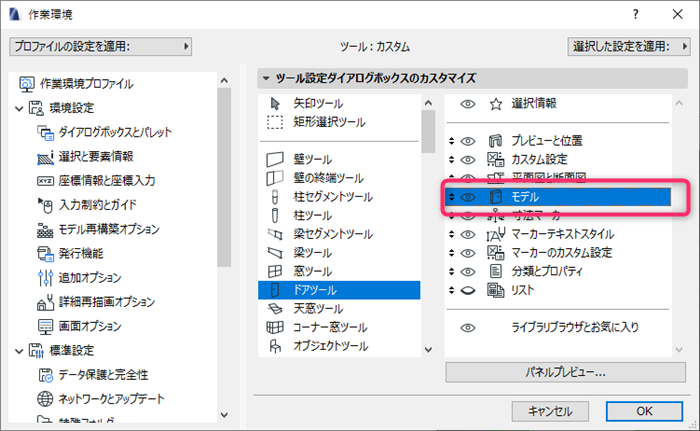Click the 梁ツール beam tool icon
Viewport: 700px width, 431px height.
[275, 253]
